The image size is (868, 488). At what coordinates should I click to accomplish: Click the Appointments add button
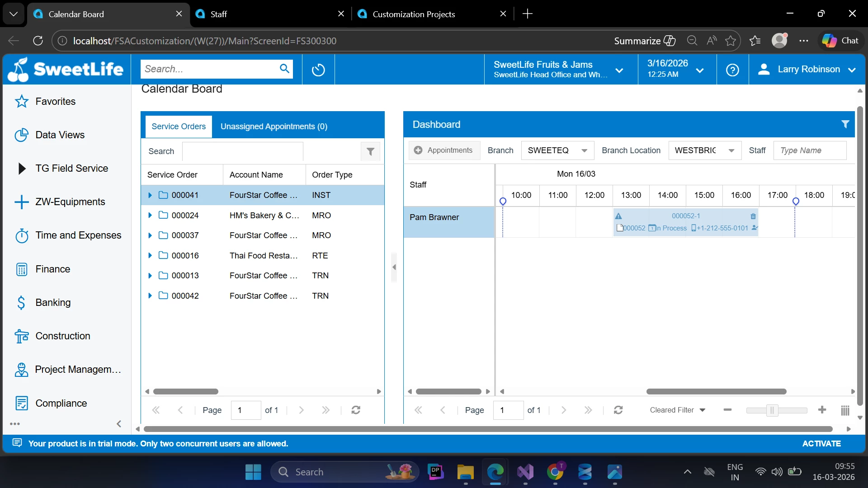point(443,150)
